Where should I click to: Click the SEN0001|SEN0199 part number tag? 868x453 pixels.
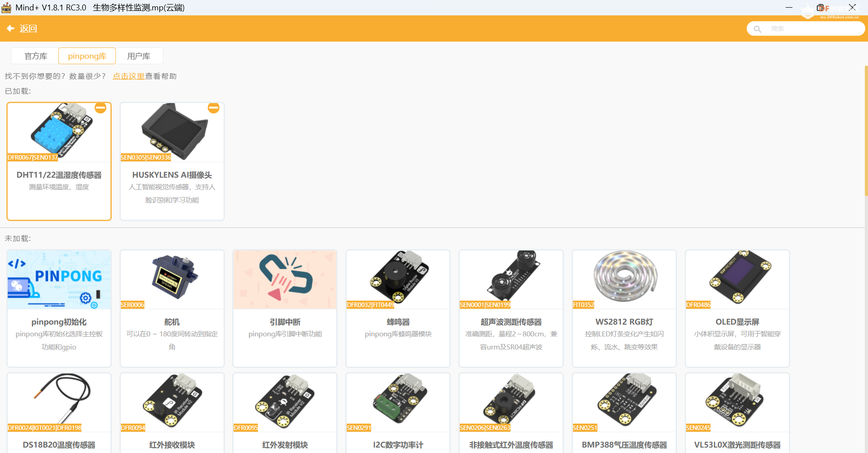pos(485,305)
